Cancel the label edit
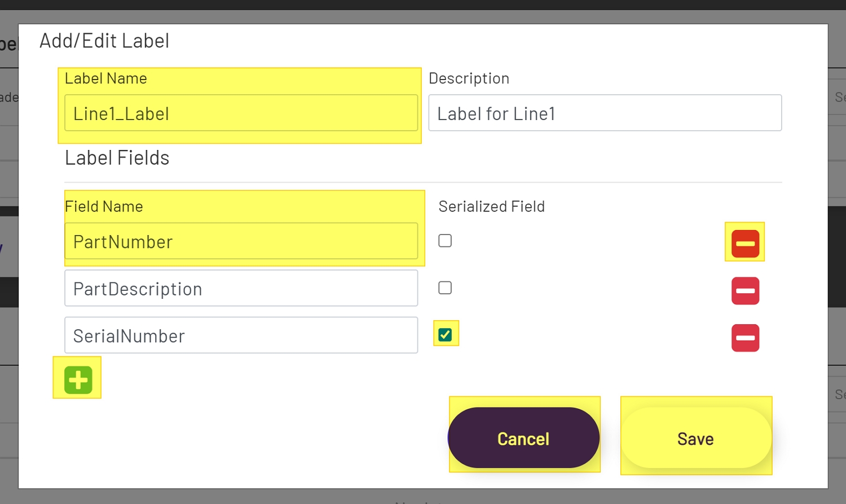This screenshot has width=846, height=504. click(x=523, y=438)
